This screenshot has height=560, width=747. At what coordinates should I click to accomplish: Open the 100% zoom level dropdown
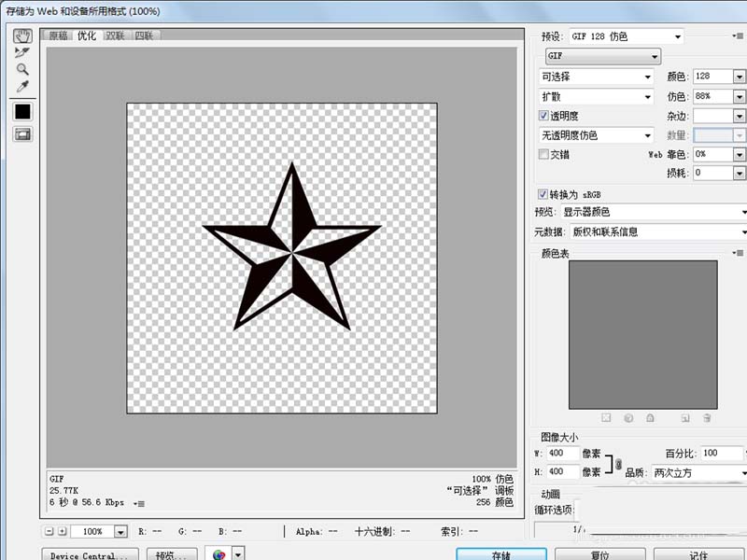[x=121, y=532]
